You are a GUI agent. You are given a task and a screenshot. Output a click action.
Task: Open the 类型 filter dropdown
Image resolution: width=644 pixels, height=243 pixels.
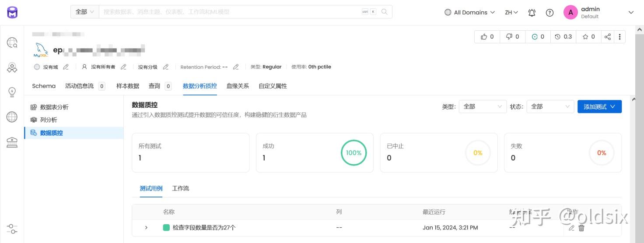(x=483, y=106)
